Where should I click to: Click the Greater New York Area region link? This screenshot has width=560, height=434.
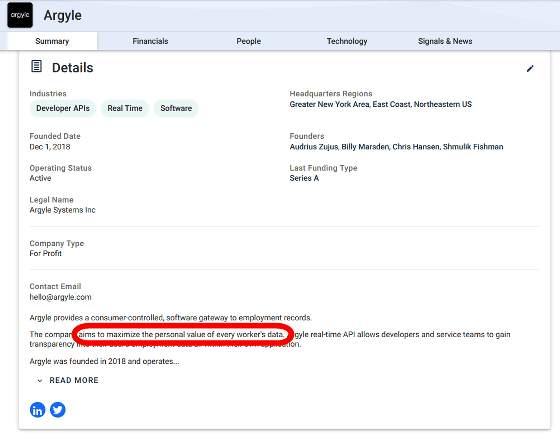[330, 104]
